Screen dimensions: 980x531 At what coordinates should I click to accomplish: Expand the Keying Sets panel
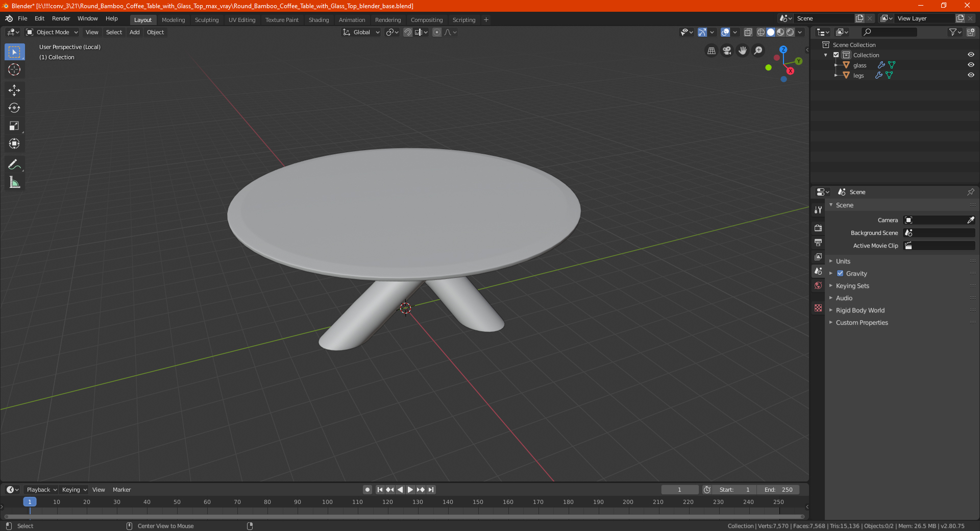(852, 285)
